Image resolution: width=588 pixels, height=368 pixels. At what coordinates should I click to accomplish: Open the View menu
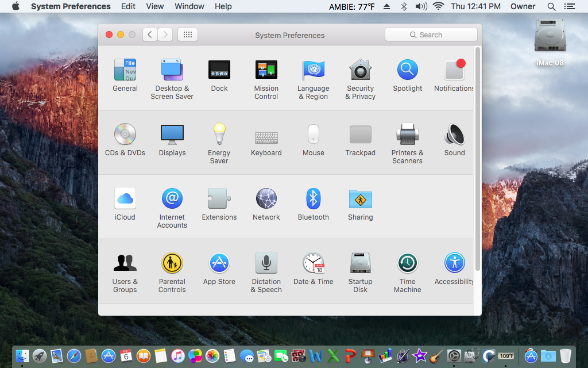(x=155, y=6)
